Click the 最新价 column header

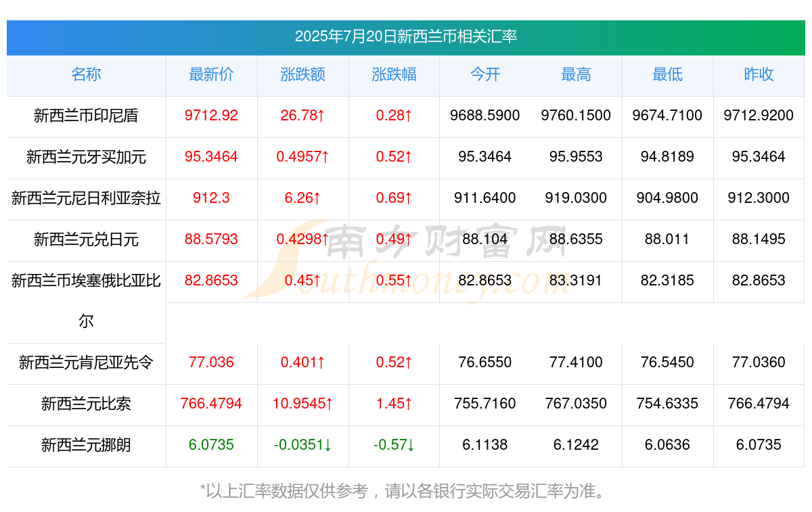pyautogui.click(x=211, y=74)
